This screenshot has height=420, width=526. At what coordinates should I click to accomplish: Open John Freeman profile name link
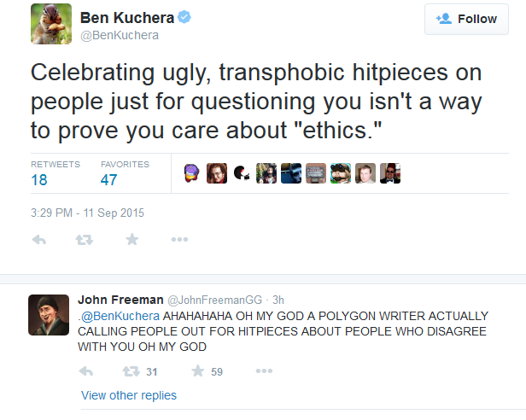(120, 300)
